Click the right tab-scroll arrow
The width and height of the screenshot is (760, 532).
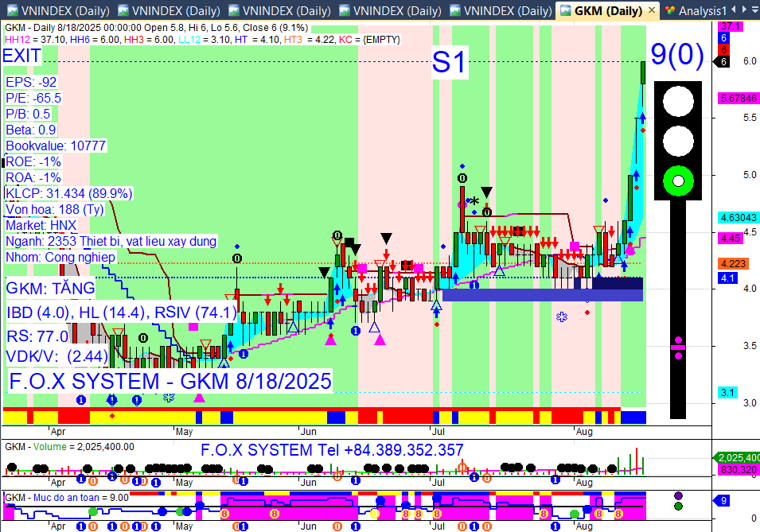744,10
